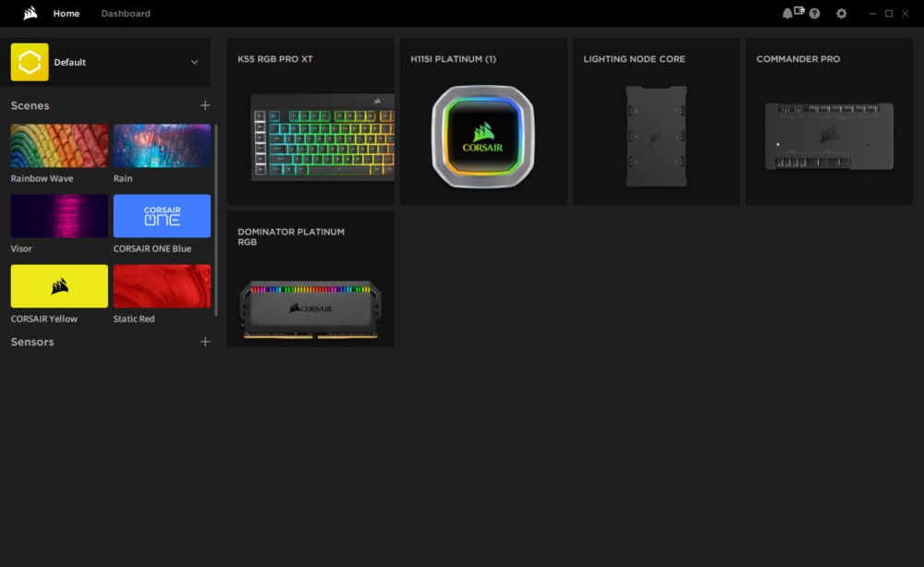Open the help question mark icon

point(814,14)
